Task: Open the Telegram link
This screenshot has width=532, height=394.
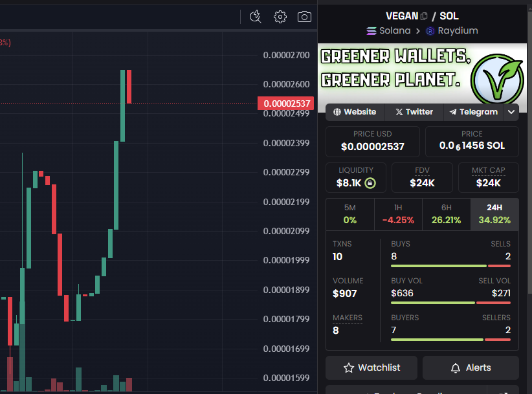Action: [474, 112]
